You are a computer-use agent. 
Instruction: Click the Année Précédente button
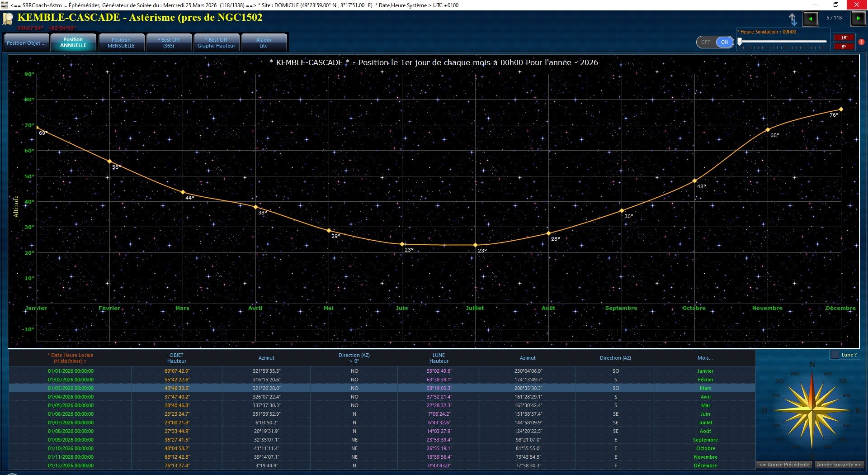point(785,465)
